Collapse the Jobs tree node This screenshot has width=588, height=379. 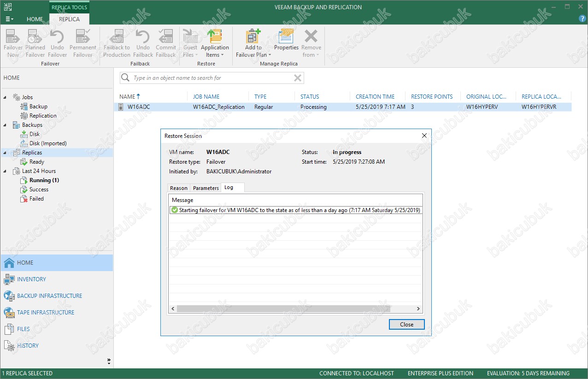point(6,97)
